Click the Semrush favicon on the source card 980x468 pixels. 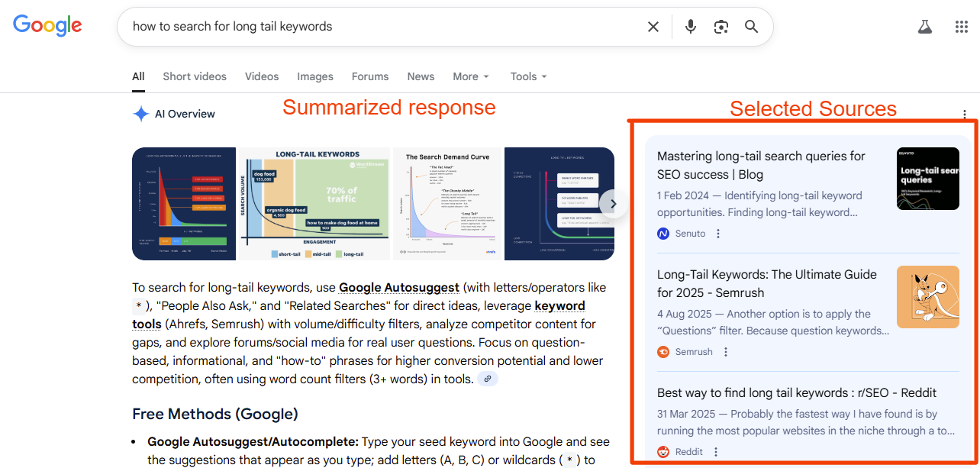tap(662, 351)
